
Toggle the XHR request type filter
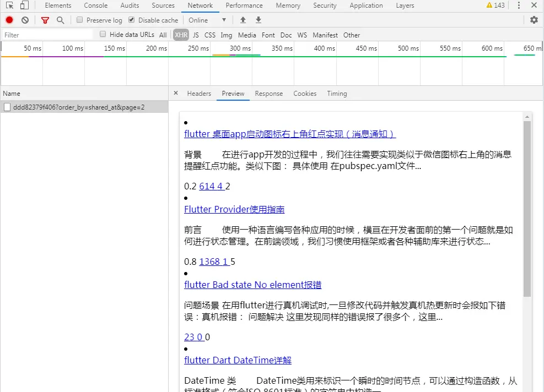coord(181,35)
